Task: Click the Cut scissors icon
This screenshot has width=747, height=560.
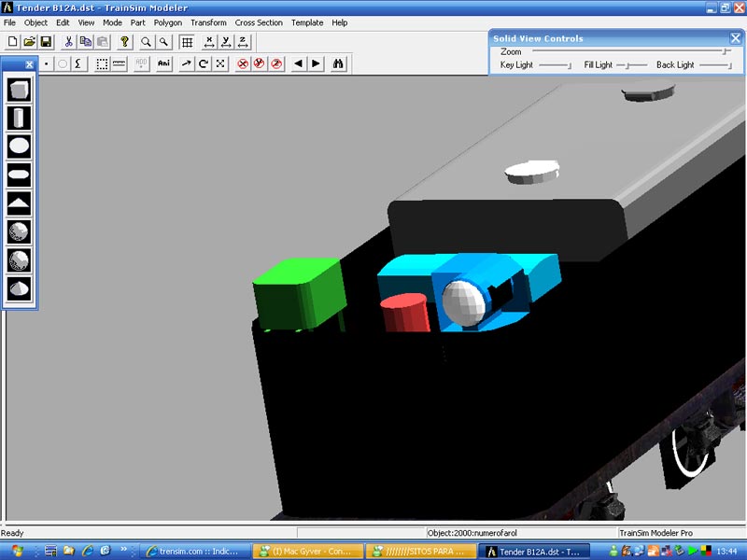Action: [x=68, y=42]
